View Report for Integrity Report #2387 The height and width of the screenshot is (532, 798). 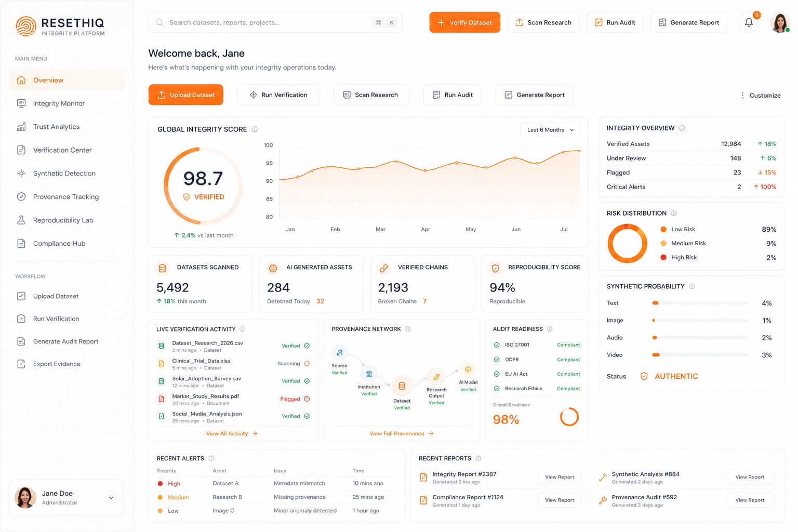560,477
